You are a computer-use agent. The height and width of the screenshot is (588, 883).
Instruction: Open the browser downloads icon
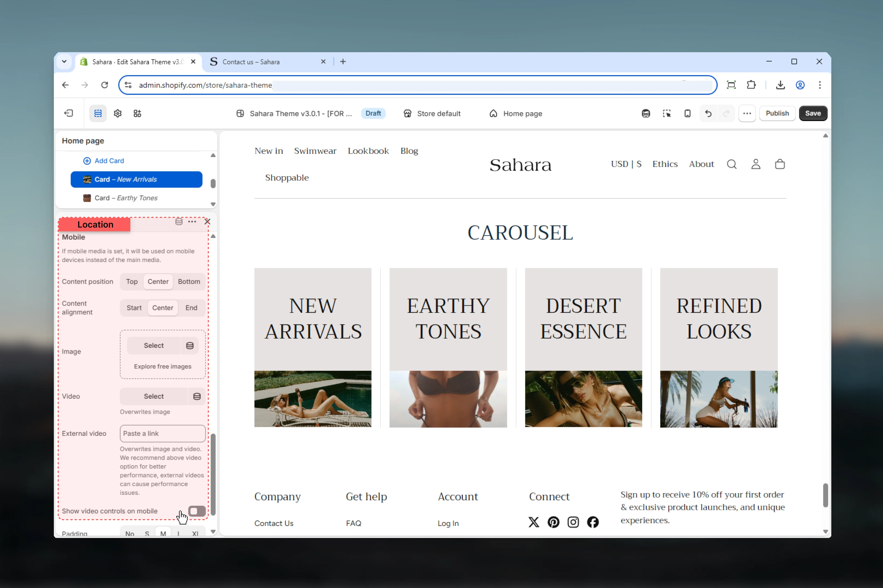tap(780, 85)
